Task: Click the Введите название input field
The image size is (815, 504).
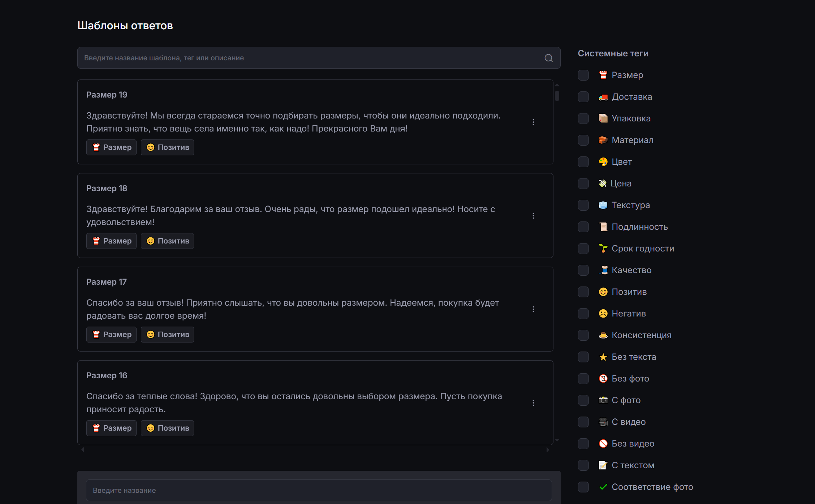Action: [318, 490]
